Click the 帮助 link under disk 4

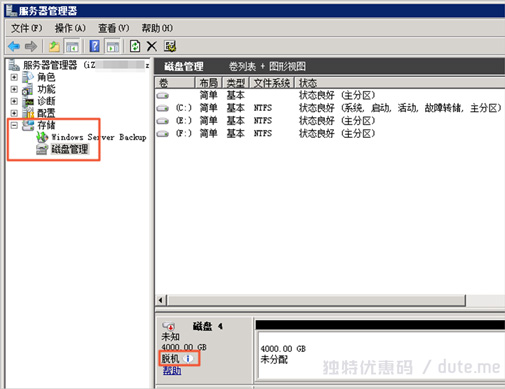172,370
